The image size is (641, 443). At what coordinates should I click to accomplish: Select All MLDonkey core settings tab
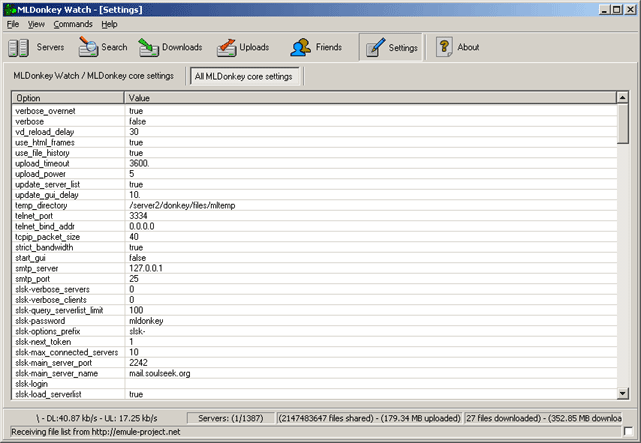[245, 76]
